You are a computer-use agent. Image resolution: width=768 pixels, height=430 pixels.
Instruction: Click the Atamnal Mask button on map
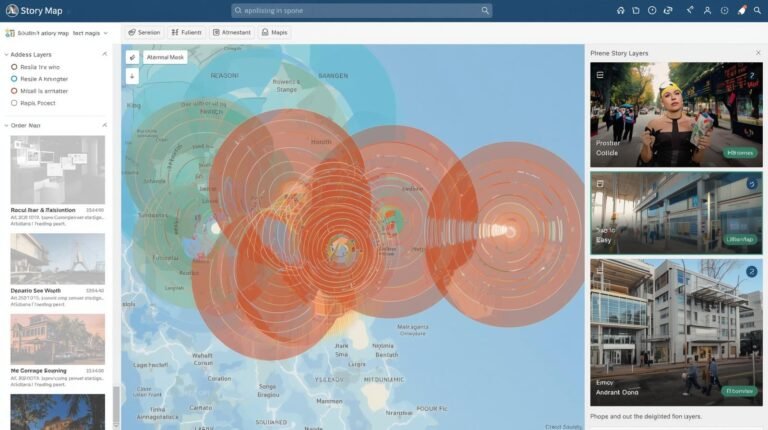click(165, 57)
